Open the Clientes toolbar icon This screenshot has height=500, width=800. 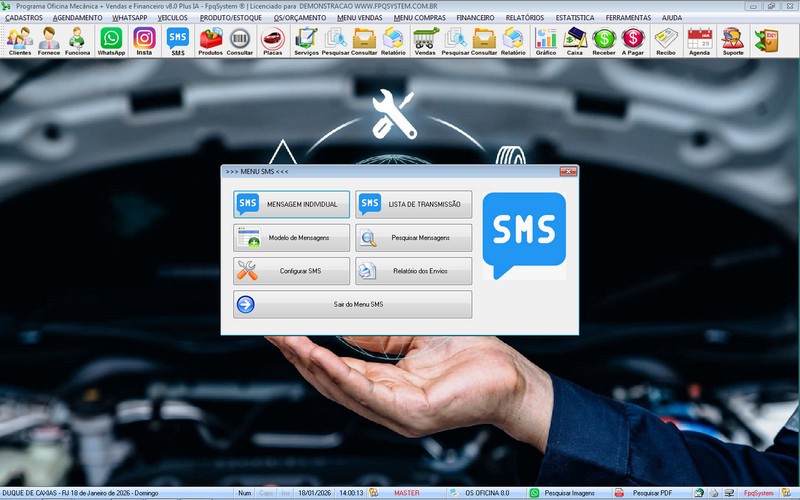19,40
